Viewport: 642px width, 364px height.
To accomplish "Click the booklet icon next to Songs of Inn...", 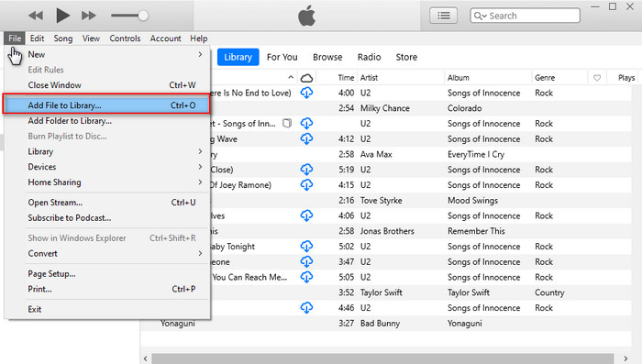I will [287, 123].
